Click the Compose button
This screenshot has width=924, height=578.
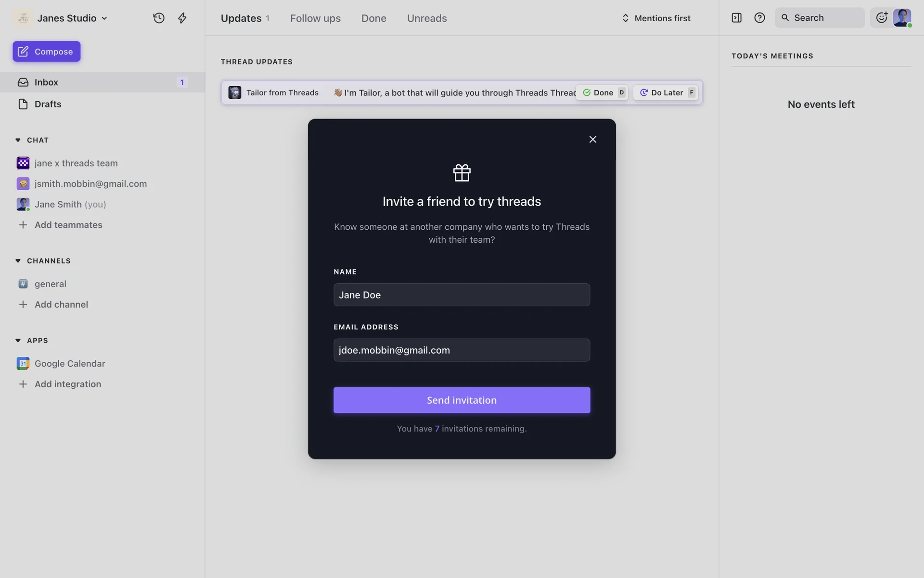[x=47, y=52]
